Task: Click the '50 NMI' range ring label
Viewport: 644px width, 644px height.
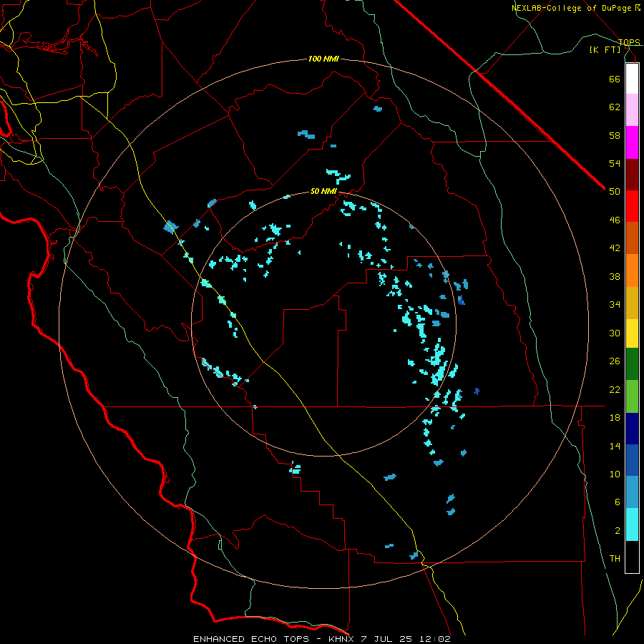Action: (x=323, y=191)
